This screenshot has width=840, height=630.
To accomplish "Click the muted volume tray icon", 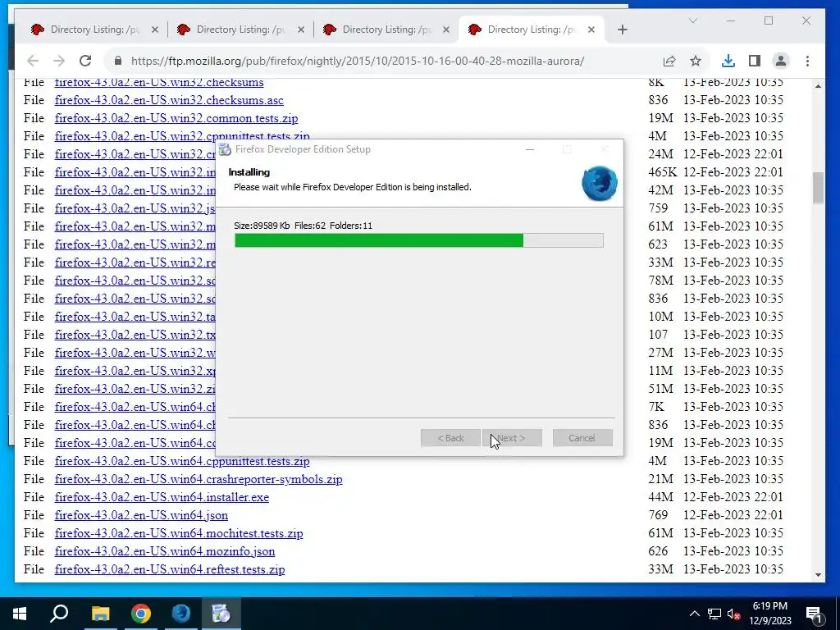I will pos(733,614).
